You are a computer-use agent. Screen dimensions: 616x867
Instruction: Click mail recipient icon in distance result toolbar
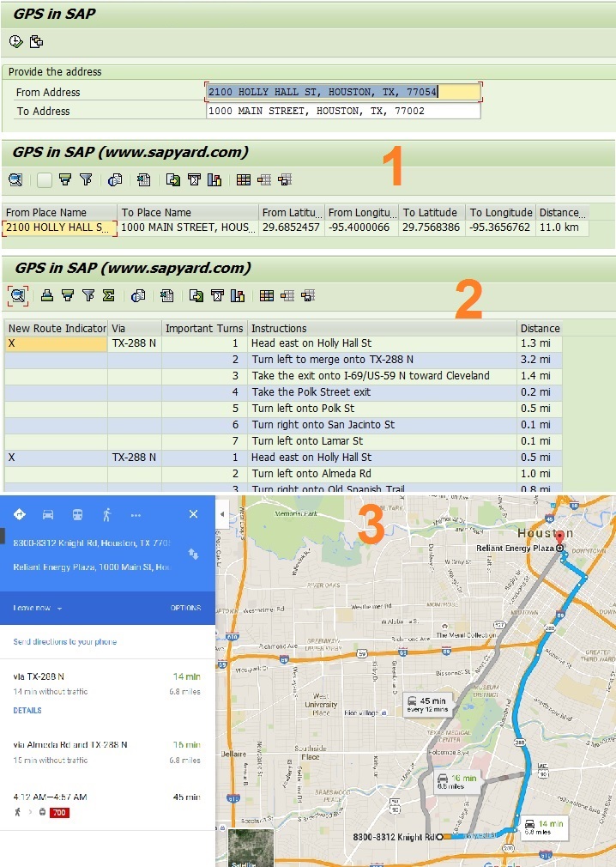click(x=194, y=179)
